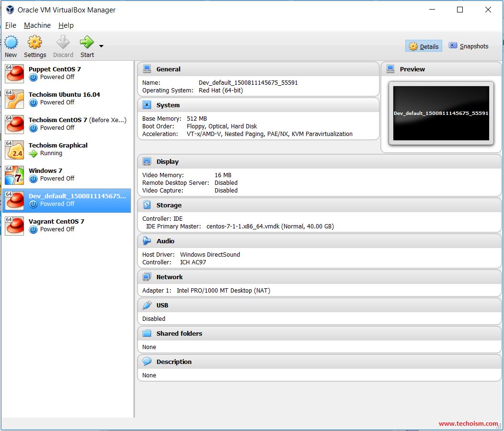504x431 pixels.
Task: Open the System settings heading link
Action: click(x=168, y=105)
